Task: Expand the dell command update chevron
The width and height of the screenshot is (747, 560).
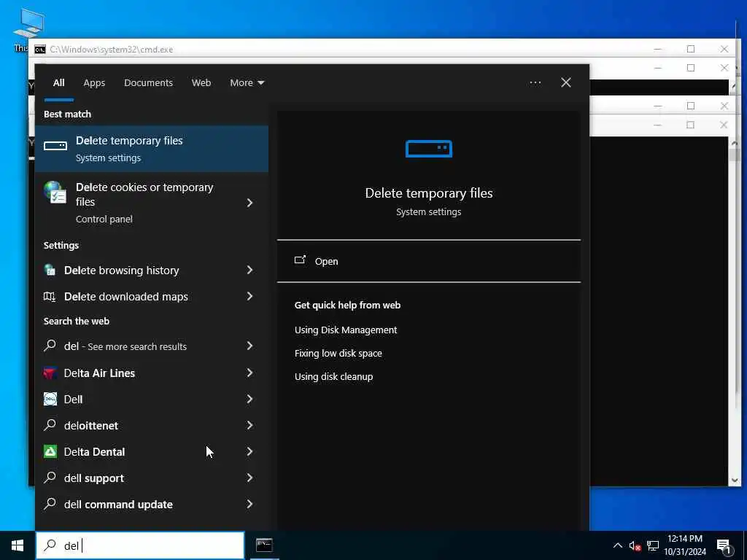Action: (x=249, y=504)
